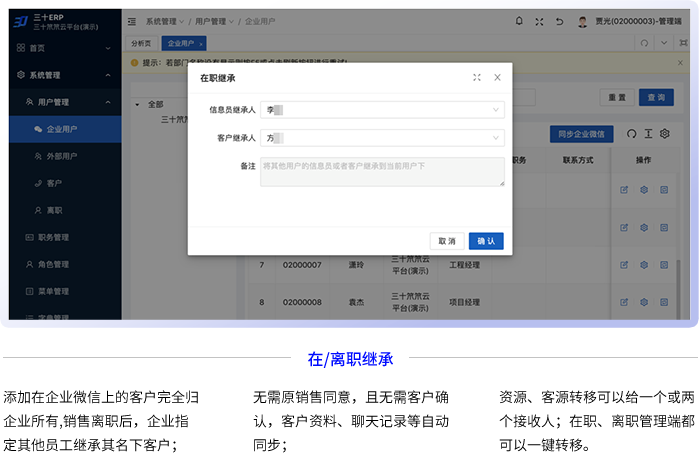Screen dimensions: 699x453
Task: Open table column settings gear icon
Action: pos(664,134)
